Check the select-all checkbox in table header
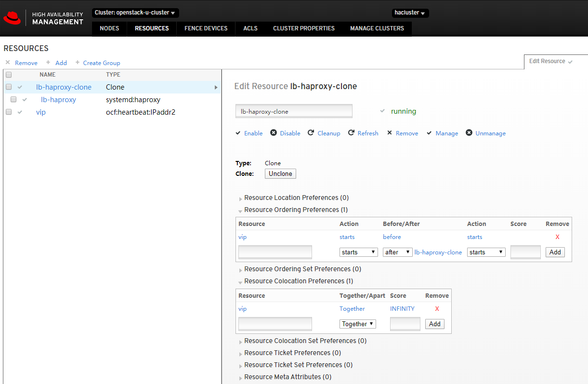 [8, 75]
